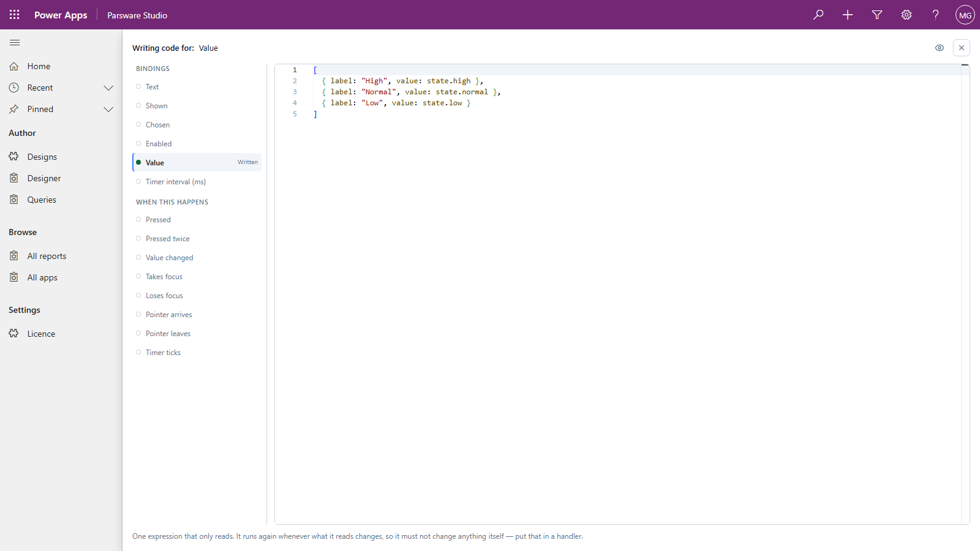Click the search magnifier icon

[818, 15]
